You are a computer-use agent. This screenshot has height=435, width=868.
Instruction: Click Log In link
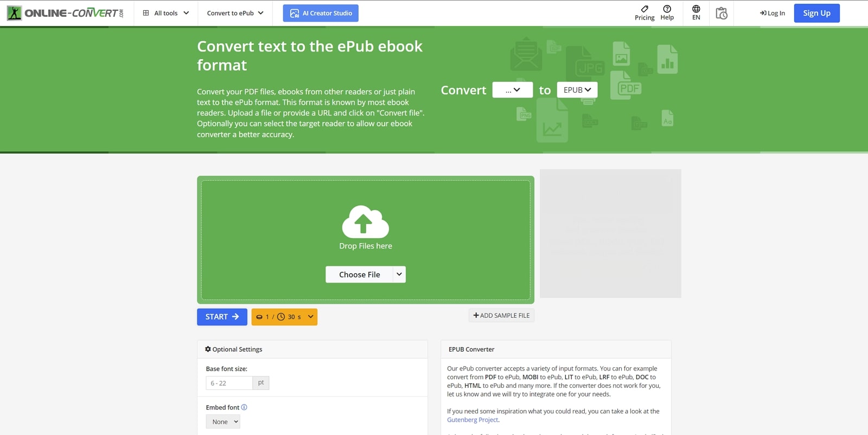tap(773, 13)
